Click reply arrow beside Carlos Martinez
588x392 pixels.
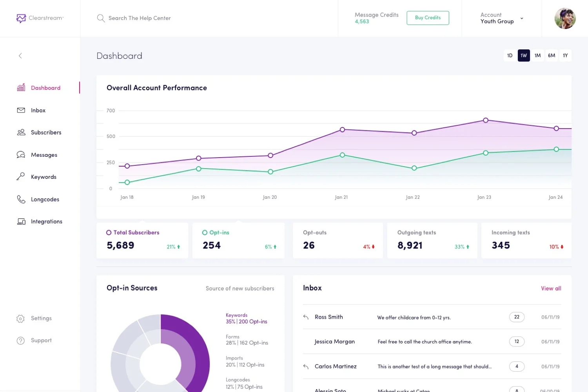(x=306, y=367)
